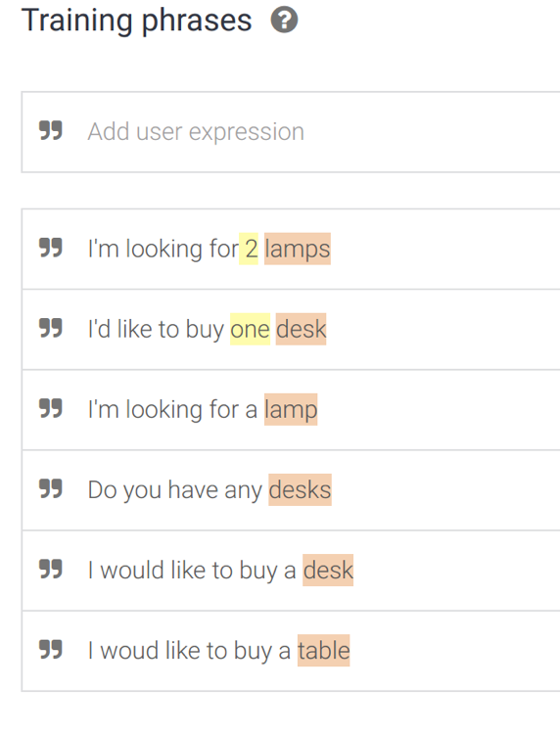
Task: Select the highlighted word 'desks'
Action: [x=301, y=489]
